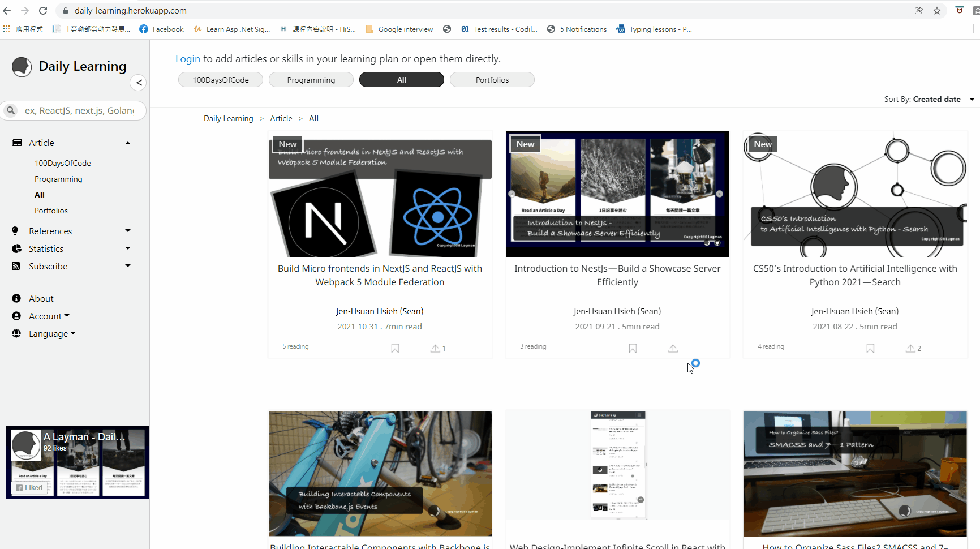
Task: Open the Infinite Scroll article thumbnail
Action: point(618,465)
